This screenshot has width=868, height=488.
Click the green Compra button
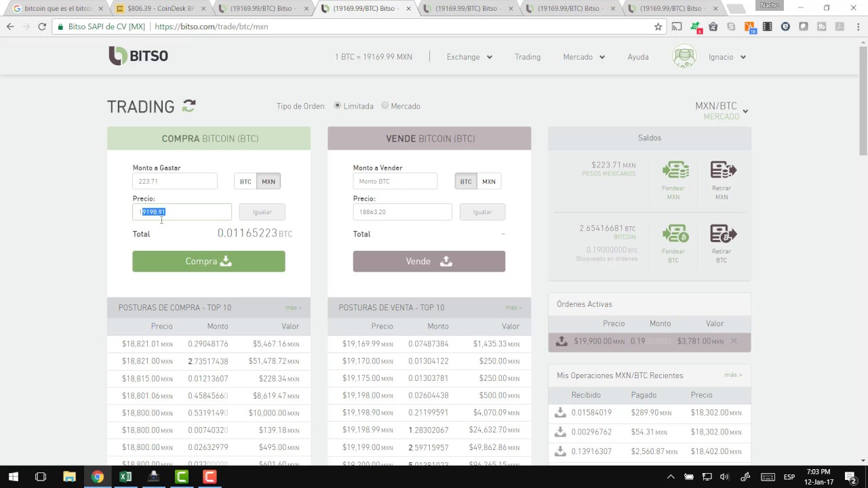pyautogui.click(x=209, y=262)
